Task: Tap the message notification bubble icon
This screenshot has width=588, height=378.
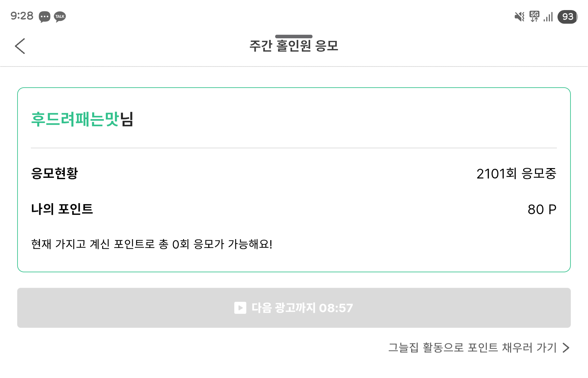Action: point(44,17)
